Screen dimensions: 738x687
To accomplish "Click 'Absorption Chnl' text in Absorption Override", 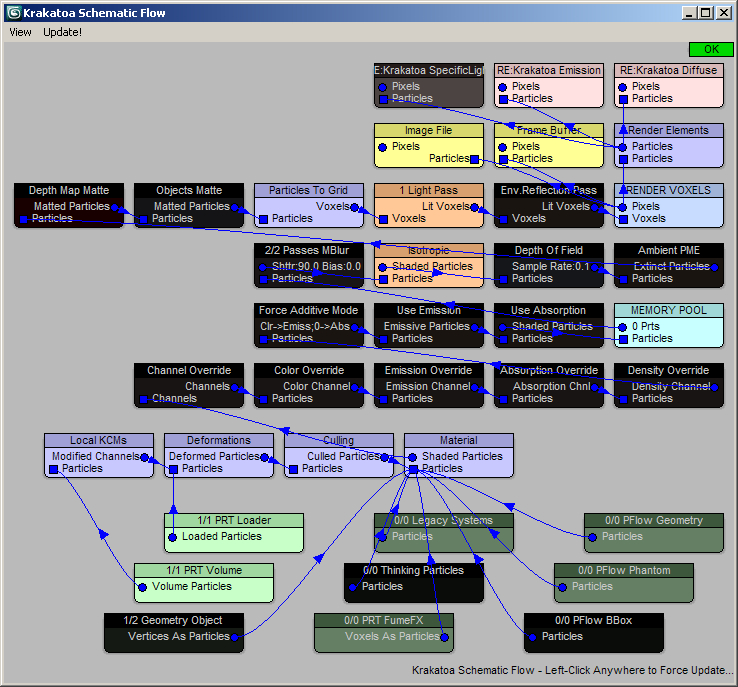I will (552, 386).
